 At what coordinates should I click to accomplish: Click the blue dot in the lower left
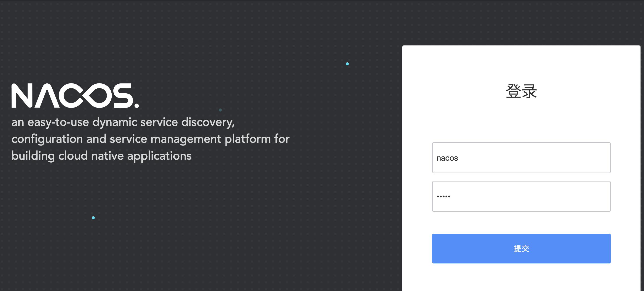pyautogui.click(x=93, y=218)
